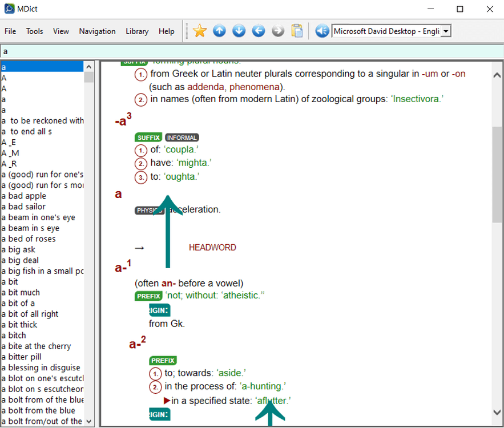This screenshot has height=428, width=504.
Task: Select the blue up-arrow navigation icon
Action: tap(219, 31)
